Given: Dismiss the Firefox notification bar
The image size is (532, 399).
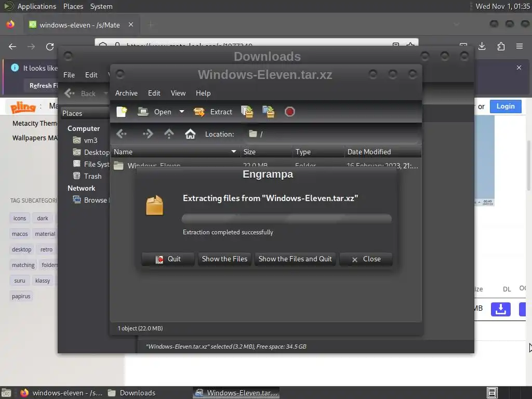Looking at the screenshot, I should [519, 68].
